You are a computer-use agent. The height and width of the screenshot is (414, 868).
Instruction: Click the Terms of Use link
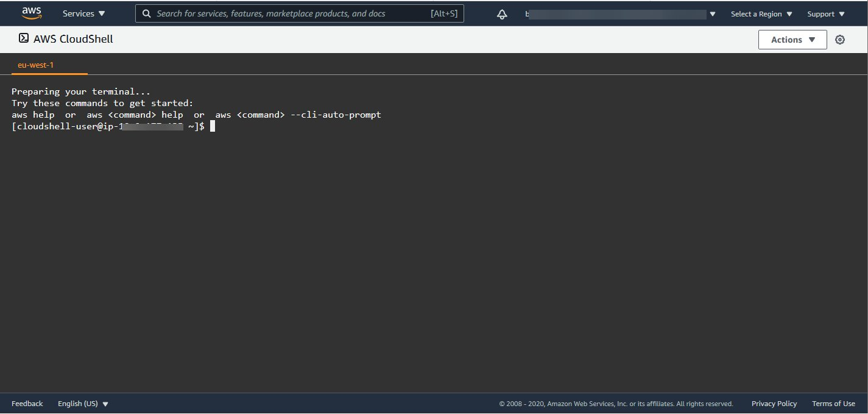pyautogui.click(x=833, y=403)
